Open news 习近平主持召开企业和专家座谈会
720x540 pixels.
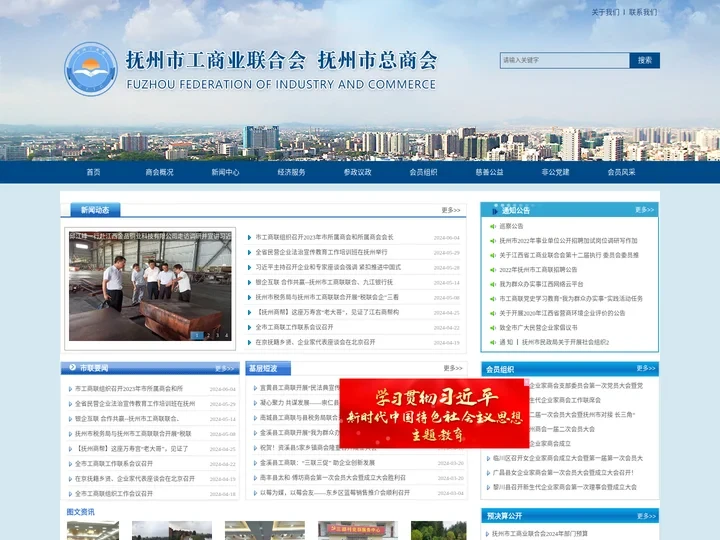[328, 267]
